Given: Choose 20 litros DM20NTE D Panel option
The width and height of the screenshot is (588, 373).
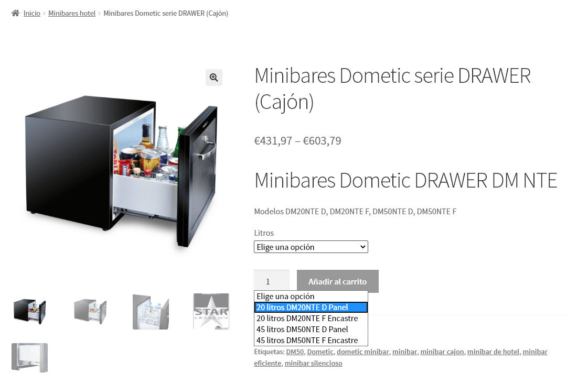Looking at the screenshot, I should tap(311, 308).
